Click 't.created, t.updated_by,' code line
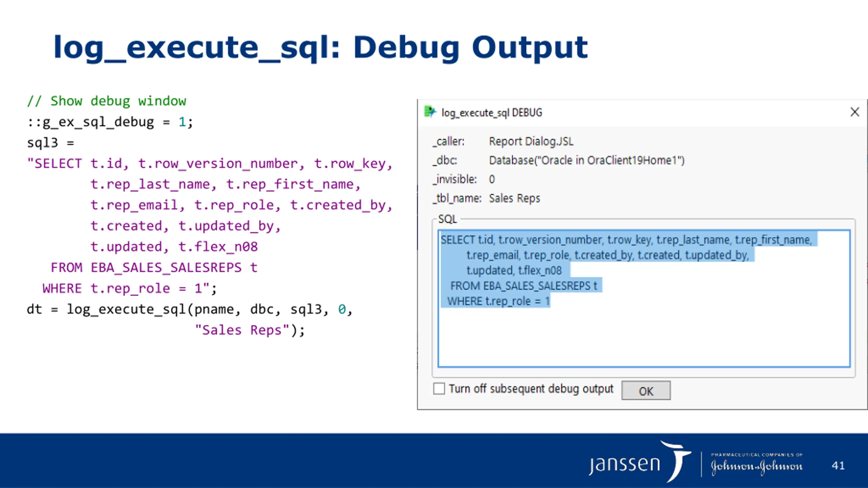This screenshot has width=868, height=488. 185,226
